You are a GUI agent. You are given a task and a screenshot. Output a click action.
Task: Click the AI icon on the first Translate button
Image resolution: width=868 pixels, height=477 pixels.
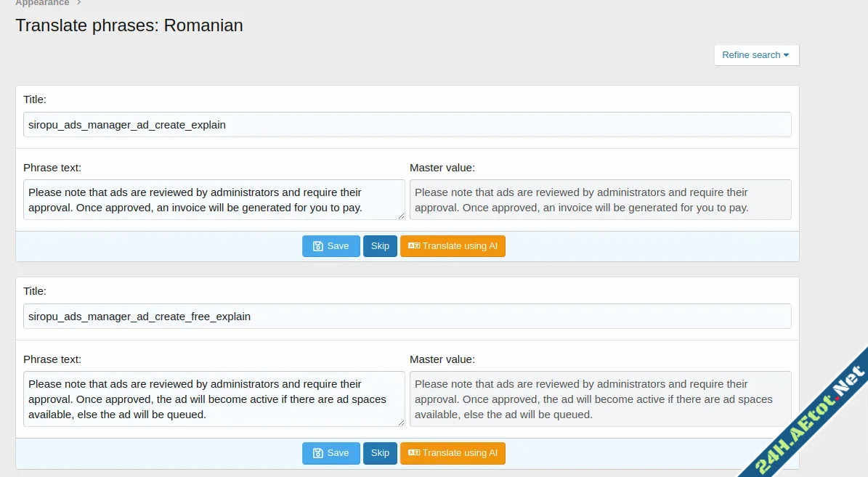(414, 246)
